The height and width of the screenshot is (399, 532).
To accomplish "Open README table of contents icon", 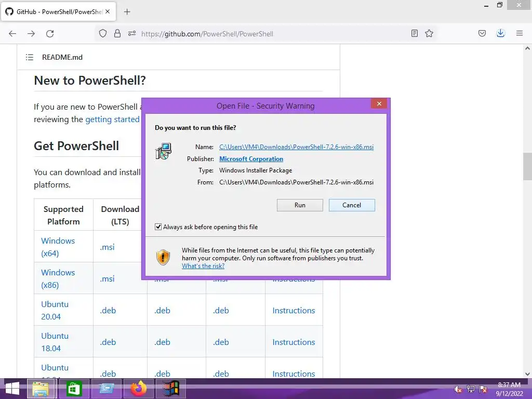I will 30,57.
